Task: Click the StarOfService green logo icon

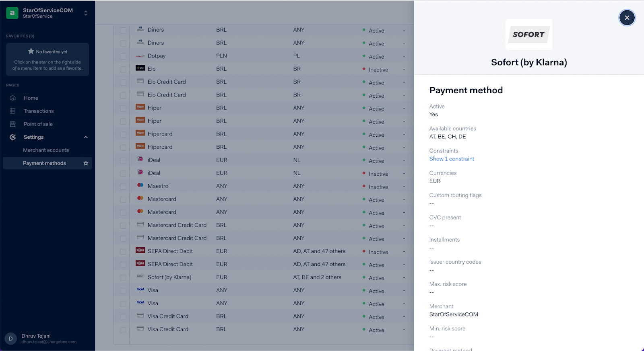Action: click(x=12, y=13)
